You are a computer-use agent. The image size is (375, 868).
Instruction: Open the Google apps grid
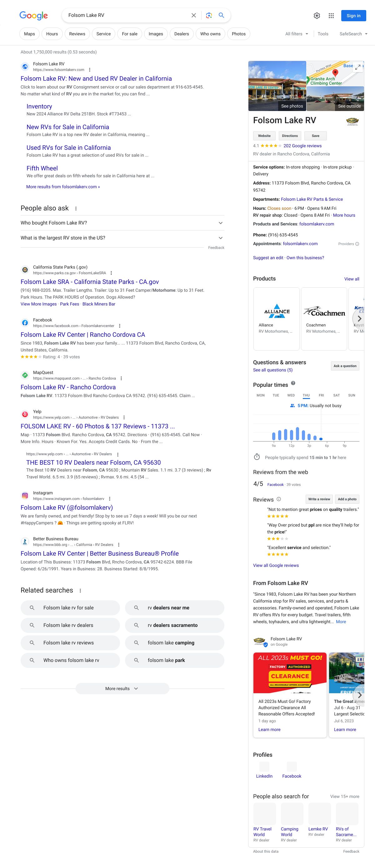point(331,16)
